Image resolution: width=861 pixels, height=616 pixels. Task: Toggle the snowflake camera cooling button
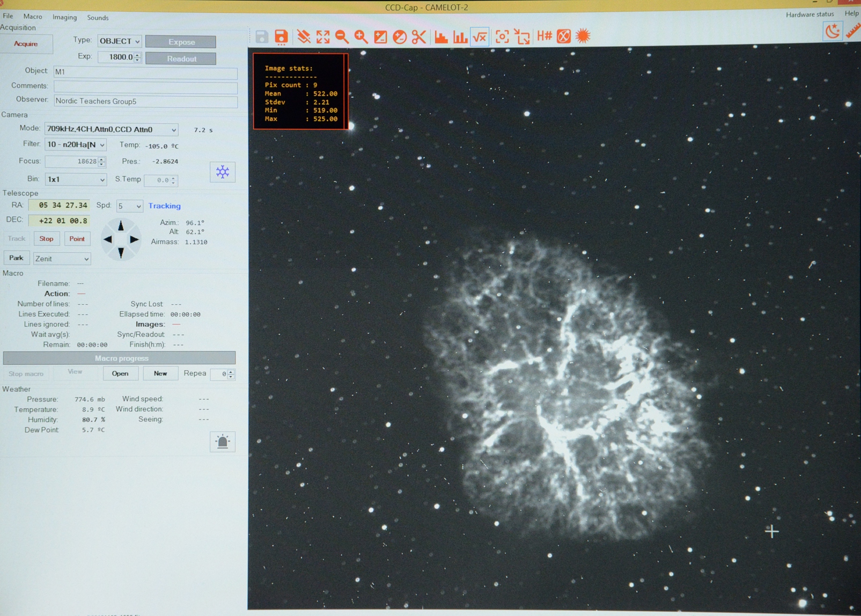point(223,172)
